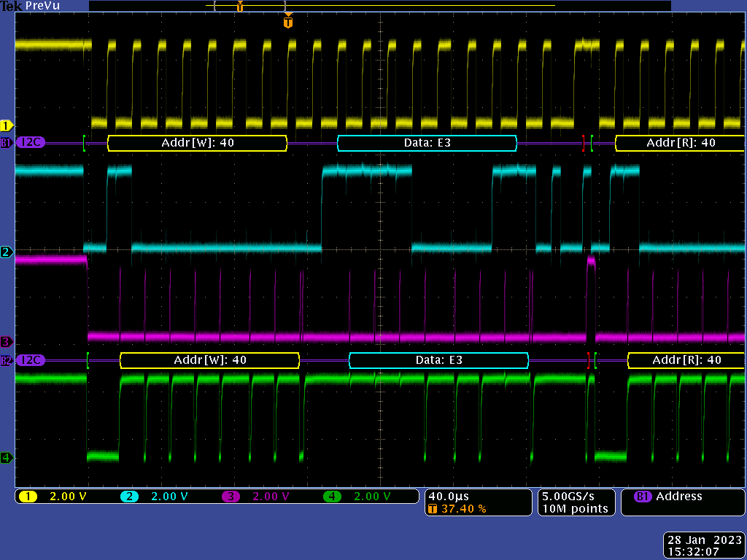747x560 pixels.
Task: Select the B1 bus indicator
Action: [7, 142]
